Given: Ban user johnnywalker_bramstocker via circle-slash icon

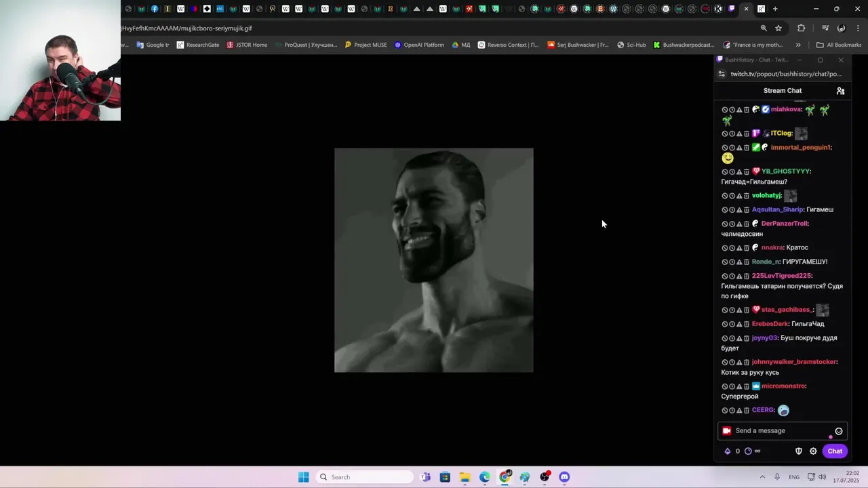Looking at the screenshot, I should coord(724,363).
